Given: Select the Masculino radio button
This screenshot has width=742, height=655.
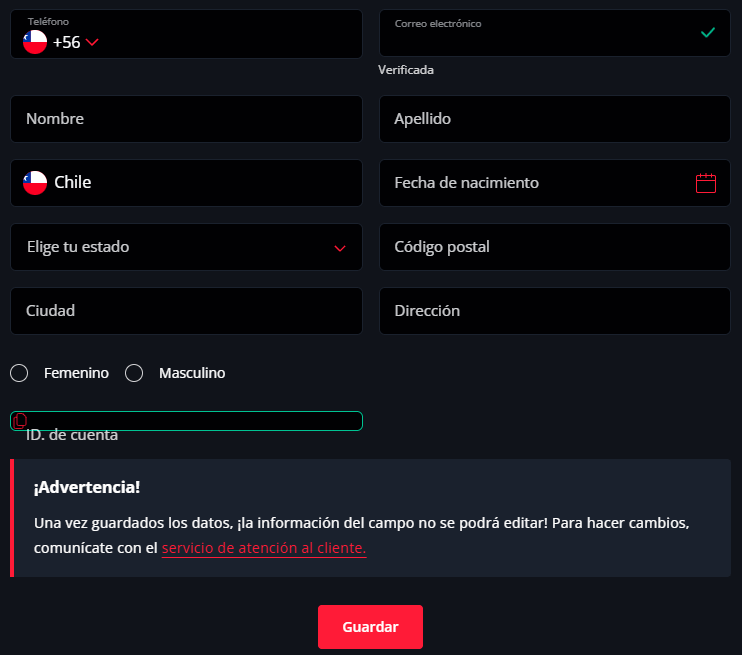Looking at the screenshot, I should (134, 373).
